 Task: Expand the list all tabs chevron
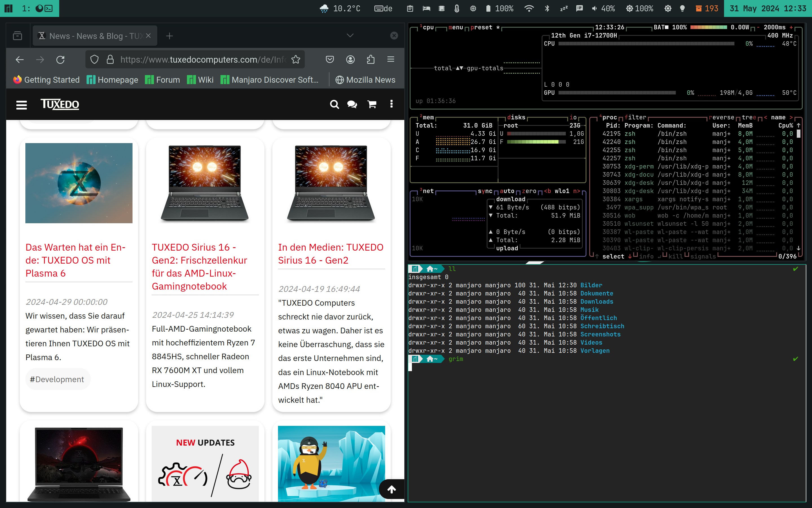(350, 36)
